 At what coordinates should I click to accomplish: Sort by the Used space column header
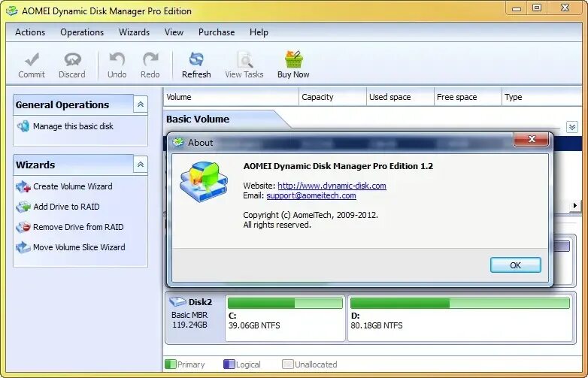(400, 97)
